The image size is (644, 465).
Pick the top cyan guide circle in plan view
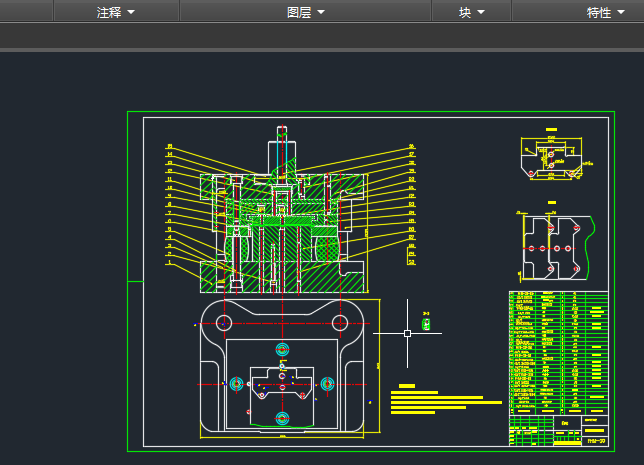(282, 349)
